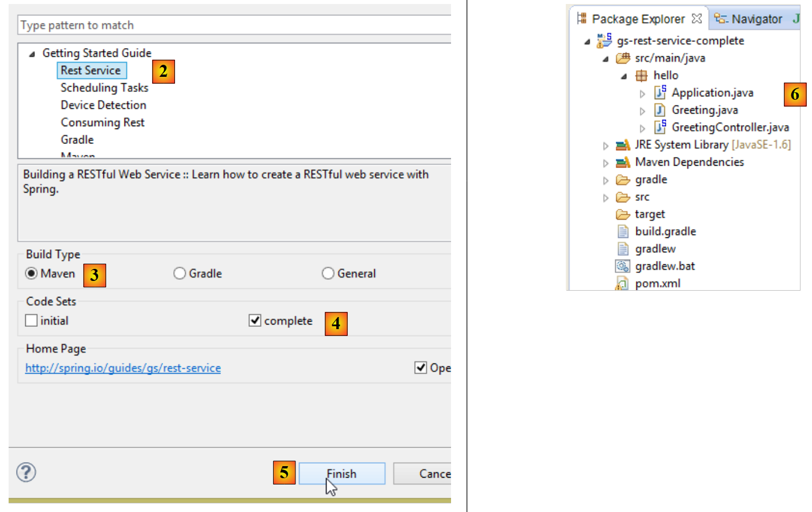Uncheck the complete code set checkbox
This screenshot has width=812, height=512.
(x=255, y=321)
